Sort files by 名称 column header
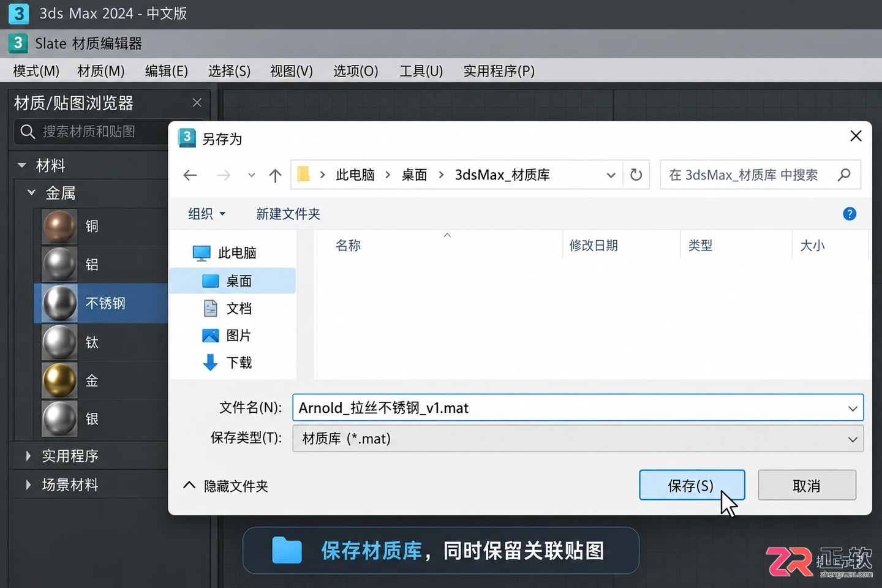 tap(348, 246)
